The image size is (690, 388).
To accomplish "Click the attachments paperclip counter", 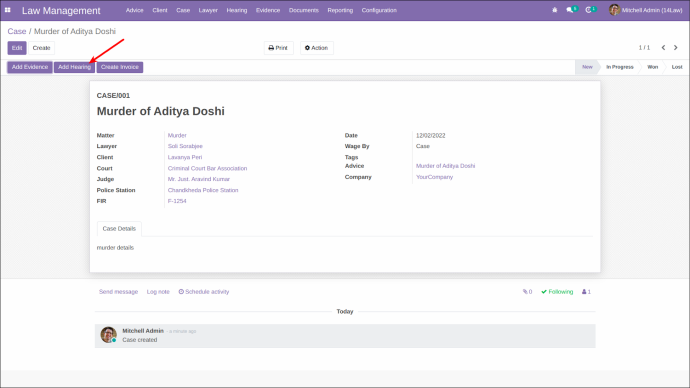I will tap(527, 292).
